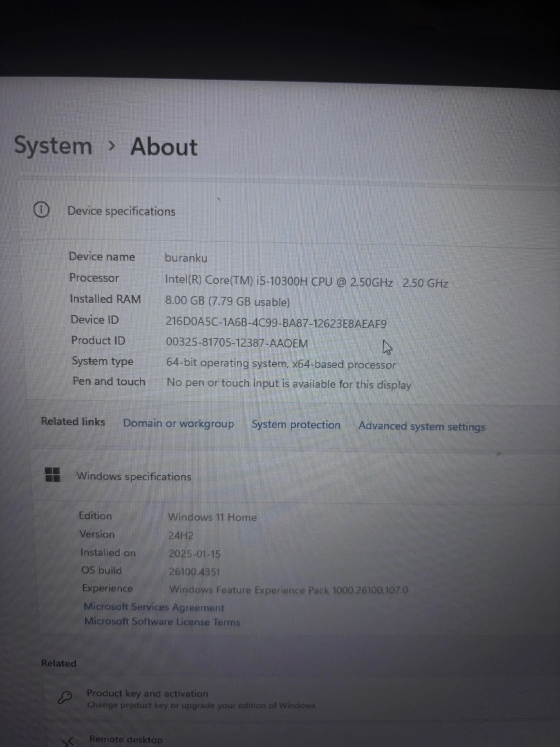Click the Device name label
This screenshot has width=560, height=747.
(x=102, y=256)
